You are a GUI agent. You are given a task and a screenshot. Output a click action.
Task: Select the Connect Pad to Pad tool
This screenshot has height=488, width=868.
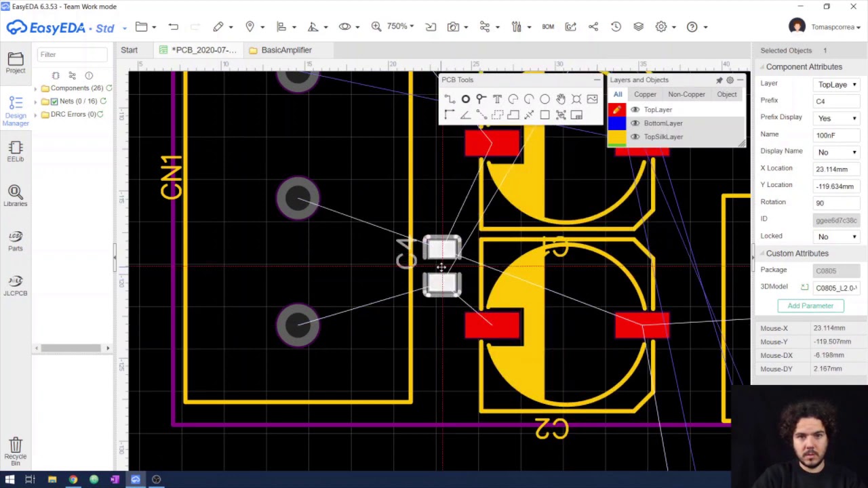tap(481, 115)
